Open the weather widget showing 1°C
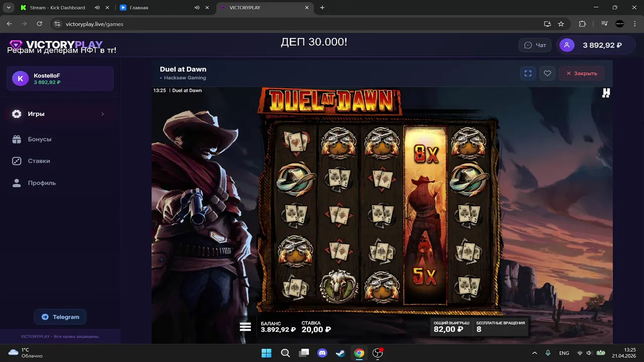 tap(25, 353)
